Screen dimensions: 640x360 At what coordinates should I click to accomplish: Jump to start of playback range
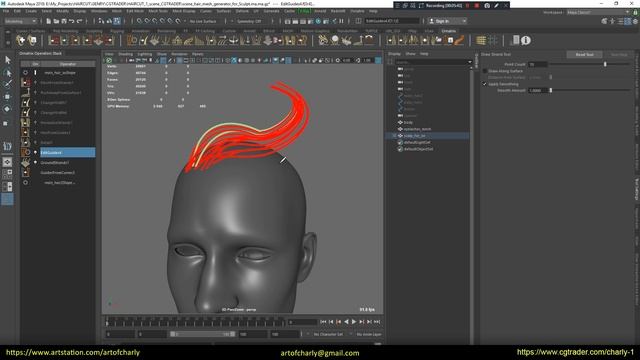[323, 322]
